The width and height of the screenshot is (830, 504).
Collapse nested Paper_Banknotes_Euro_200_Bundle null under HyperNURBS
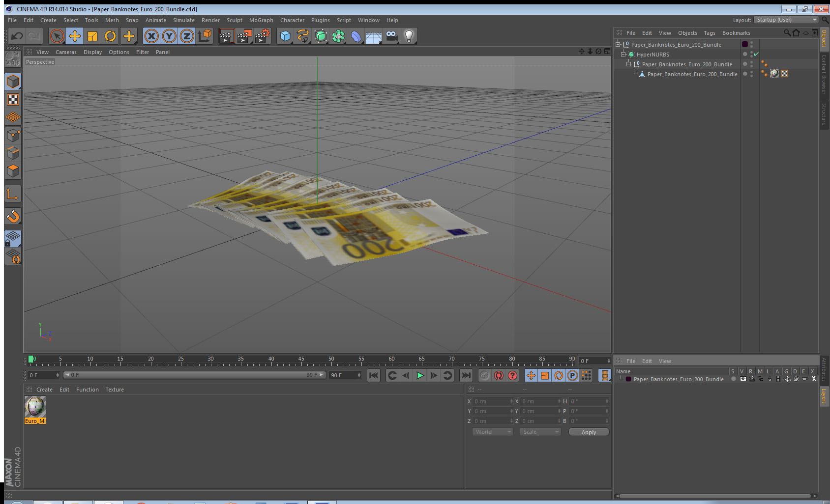[x=628, y=64]
